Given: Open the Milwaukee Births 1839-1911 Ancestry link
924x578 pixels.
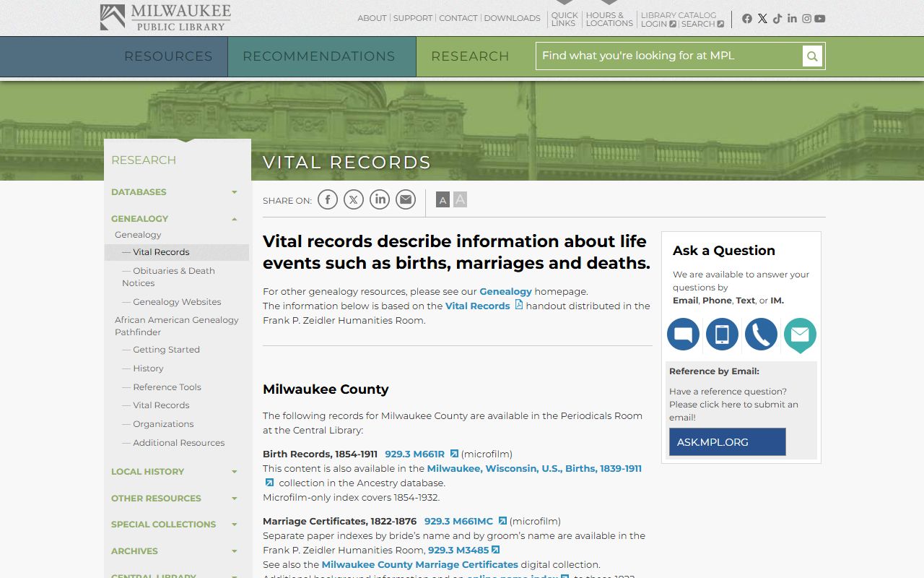Looking at the screenshot, I should click(534, 468).
